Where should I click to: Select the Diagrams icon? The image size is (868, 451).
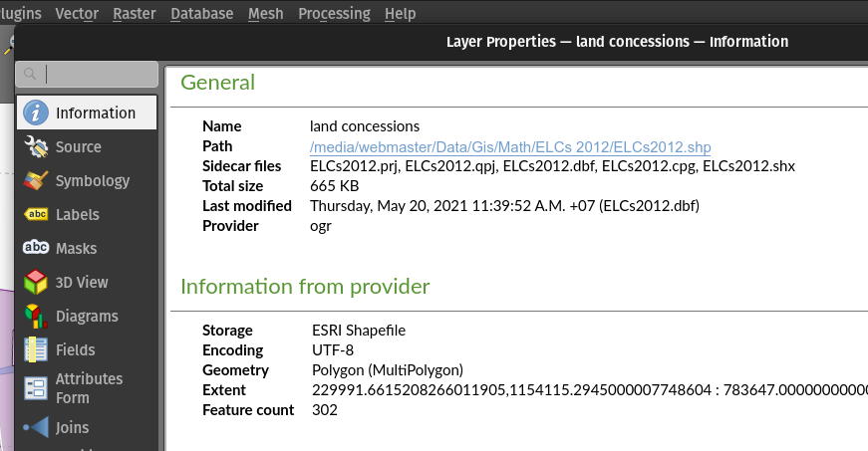click(36, 317)
